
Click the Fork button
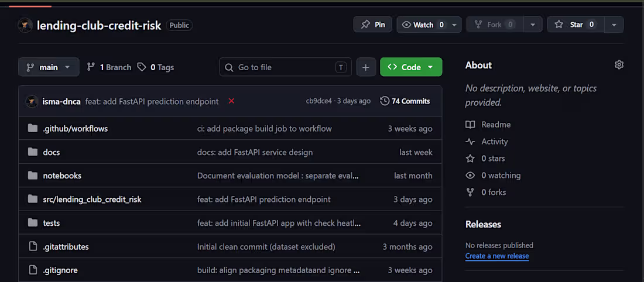tap(495, 25)
